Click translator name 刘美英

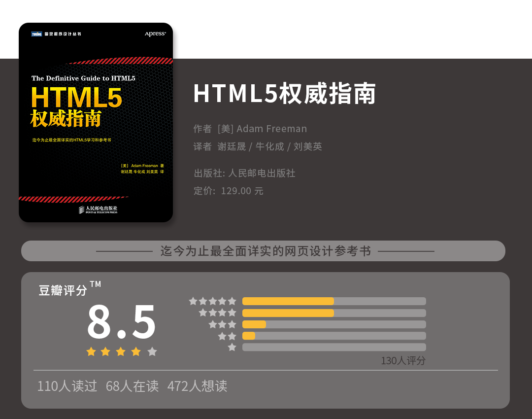[307, 146]
